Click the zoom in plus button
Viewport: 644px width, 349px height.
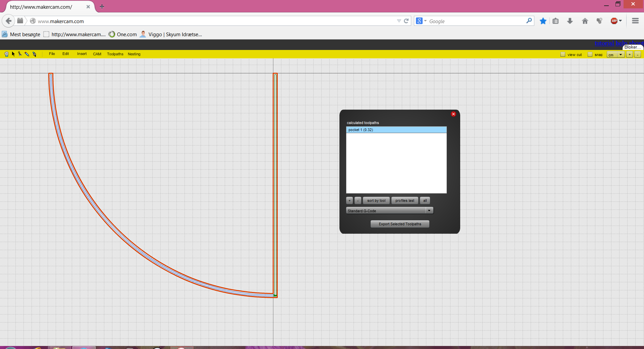point(630,55)
